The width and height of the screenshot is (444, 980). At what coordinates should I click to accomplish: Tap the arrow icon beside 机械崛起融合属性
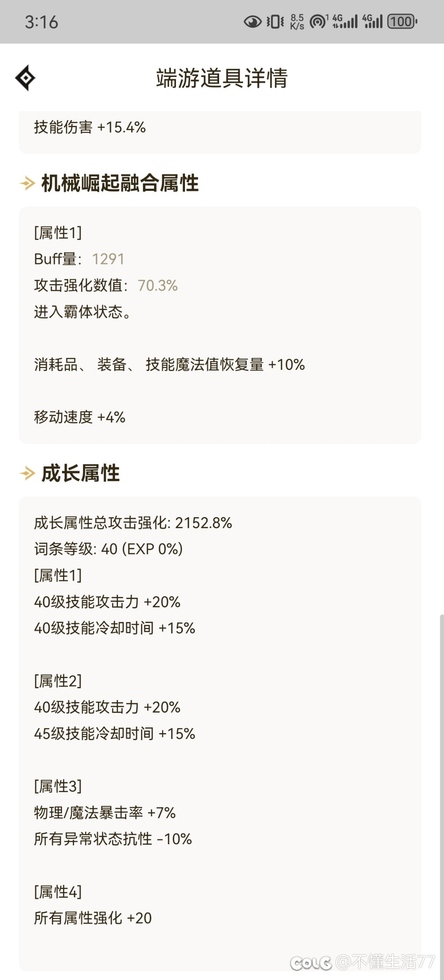point(27,183)
